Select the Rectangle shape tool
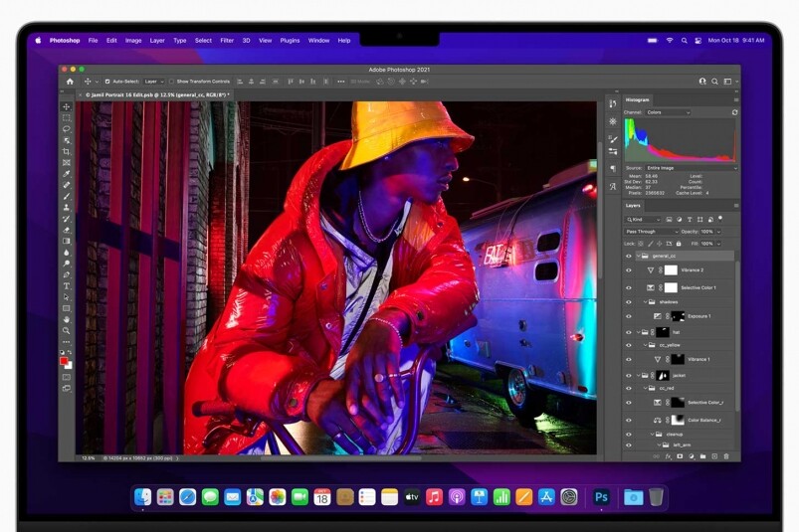The width and height of the screenshot is (799, 532). point(67,308)
